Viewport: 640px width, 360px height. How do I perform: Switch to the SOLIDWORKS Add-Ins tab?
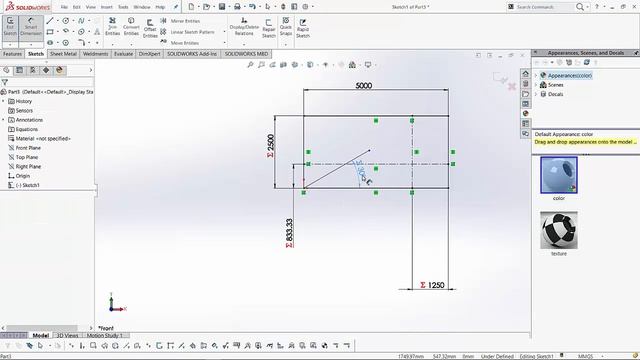pyautogui.click(x=192, y=54)
